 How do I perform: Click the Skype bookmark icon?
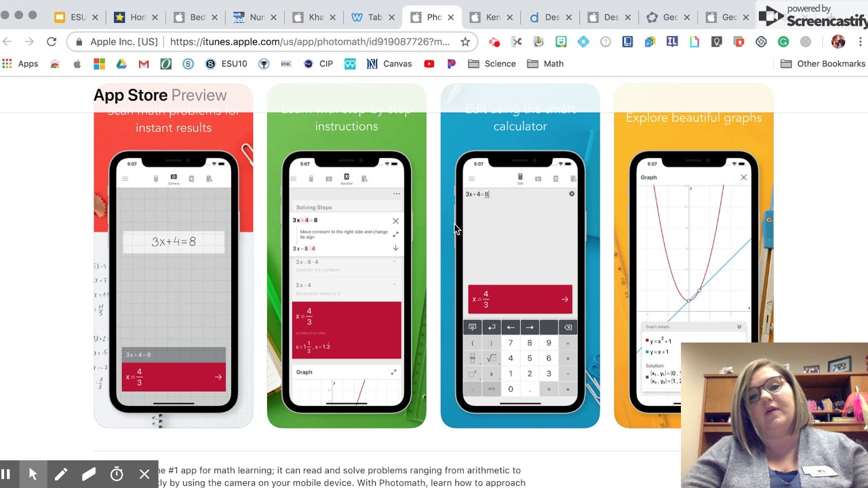click(x=189, y=64)
